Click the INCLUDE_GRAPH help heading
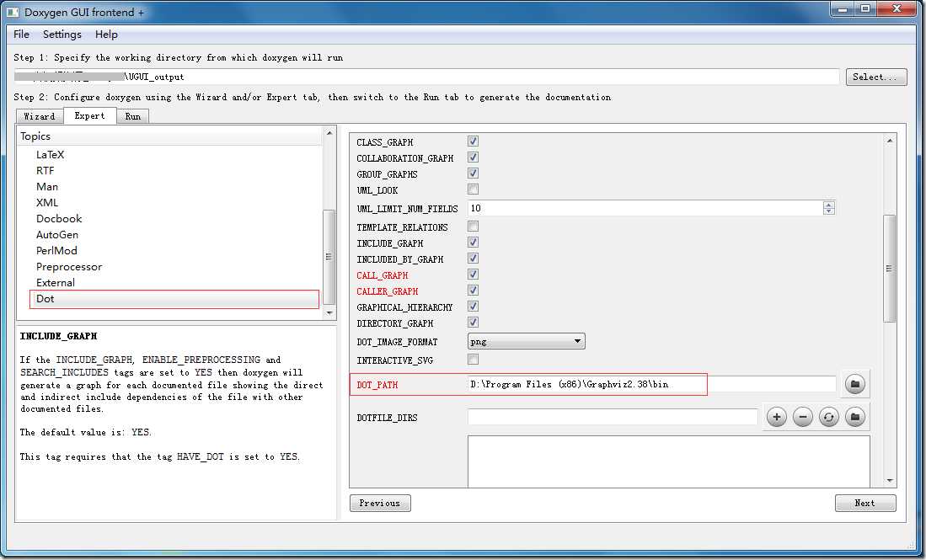The height and width of the screenshot is (560, 926). (58, 336)
